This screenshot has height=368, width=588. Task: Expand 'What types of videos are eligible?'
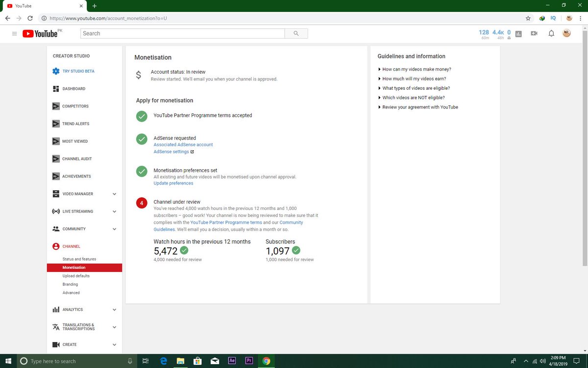(414, 88)
